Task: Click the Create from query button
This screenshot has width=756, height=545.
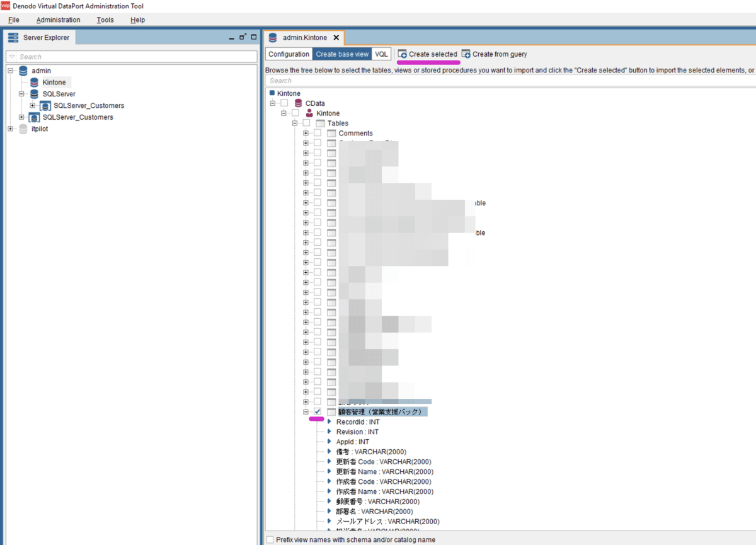Action: 495,54
